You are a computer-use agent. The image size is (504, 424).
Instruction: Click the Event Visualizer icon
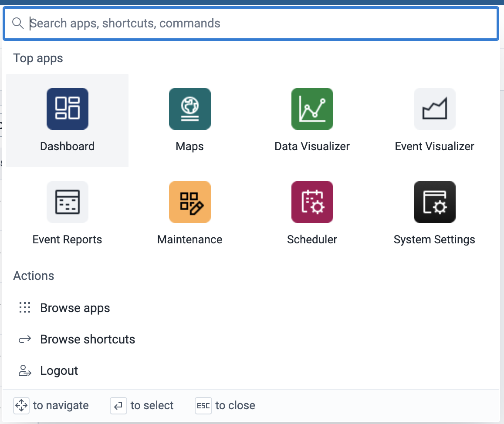click(x=434, y=109)
